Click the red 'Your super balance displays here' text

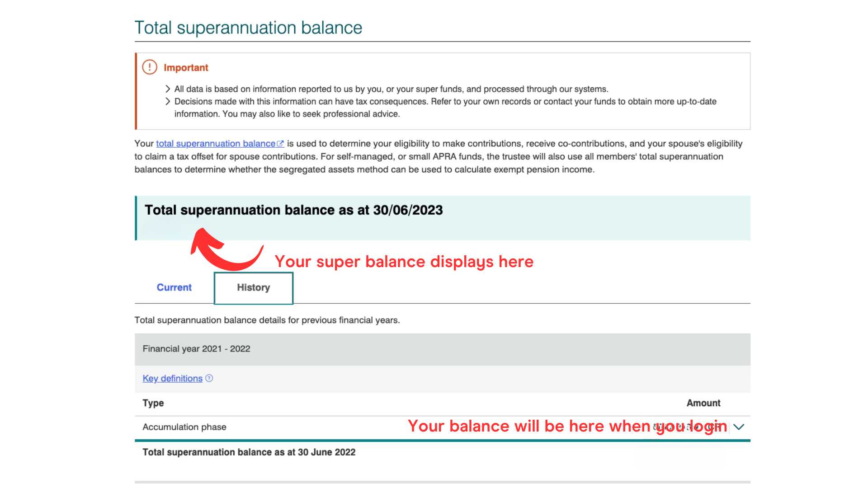[404, 262]
